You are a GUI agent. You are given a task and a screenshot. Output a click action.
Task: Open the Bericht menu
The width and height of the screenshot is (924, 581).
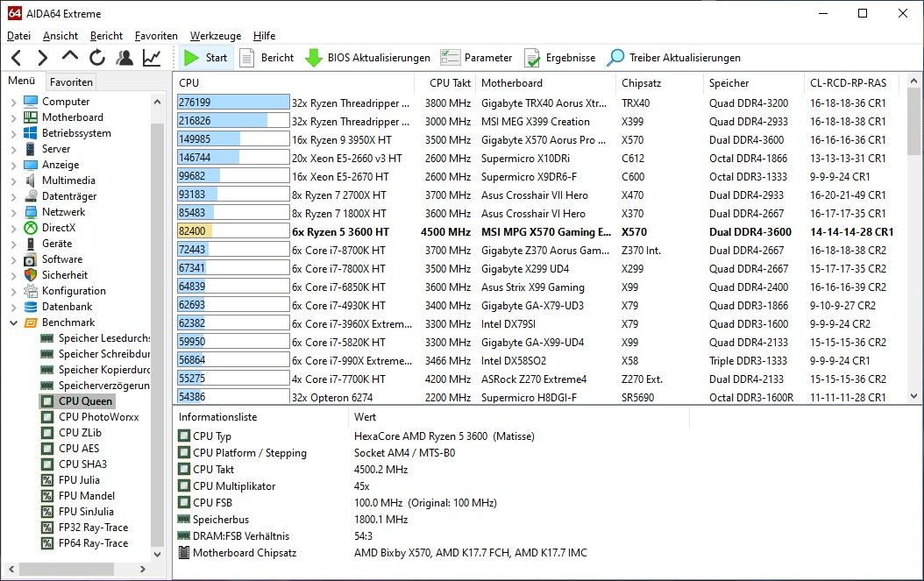(106, 36)
